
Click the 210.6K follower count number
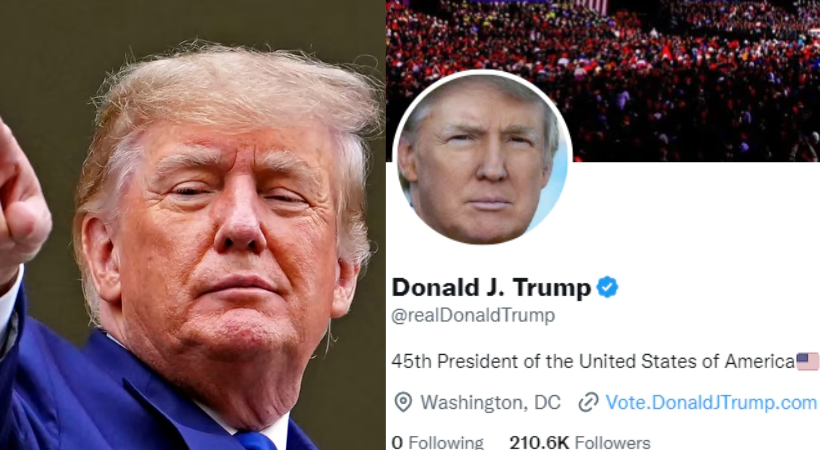pos(539,443)
